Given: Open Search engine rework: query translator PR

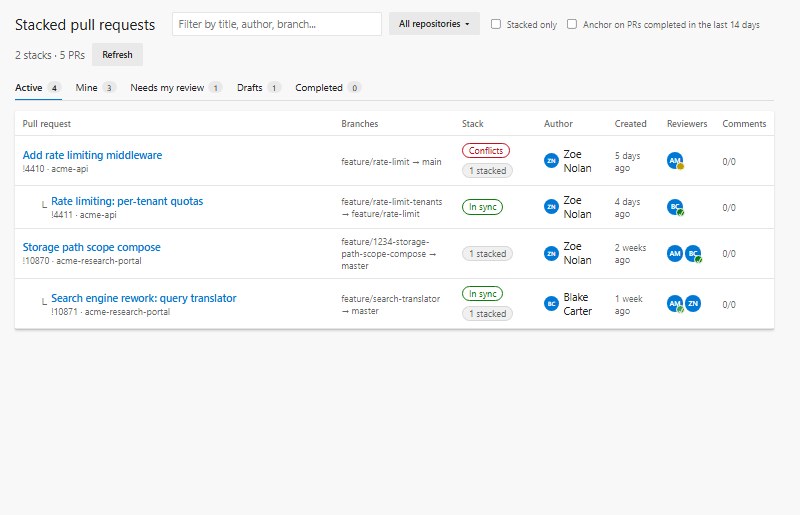Looking at the screenshot, I should click(x=144, y=298).
